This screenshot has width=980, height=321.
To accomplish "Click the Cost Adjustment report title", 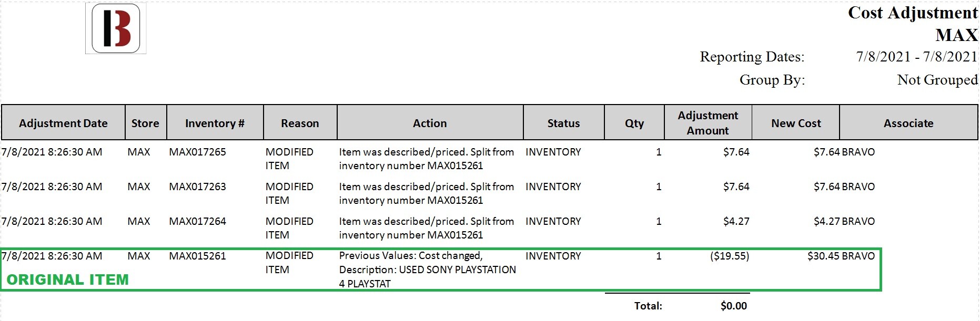I will pyautogui.click(x=913, y=13).
